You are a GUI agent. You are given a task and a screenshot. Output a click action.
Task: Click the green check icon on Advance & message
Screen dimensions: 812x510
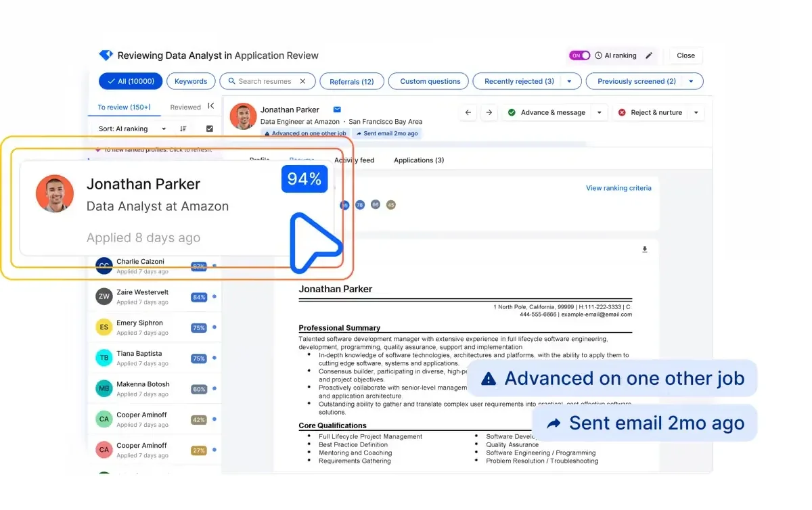[x=512, y=112]
